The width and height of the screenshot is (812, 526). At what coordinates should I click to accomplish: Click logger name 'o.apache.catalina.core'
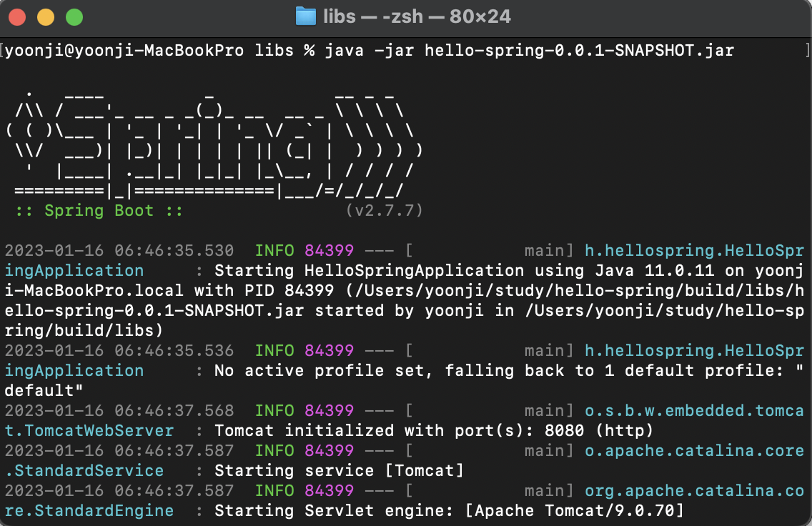click(x=694, y=451)
